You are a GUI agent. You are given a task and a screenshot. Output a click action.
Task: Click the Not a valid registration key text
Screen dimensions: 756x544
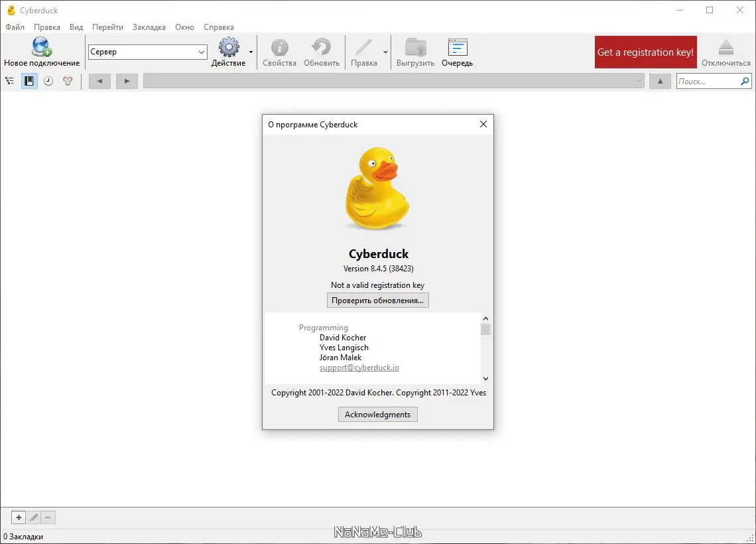coord(377,285)
